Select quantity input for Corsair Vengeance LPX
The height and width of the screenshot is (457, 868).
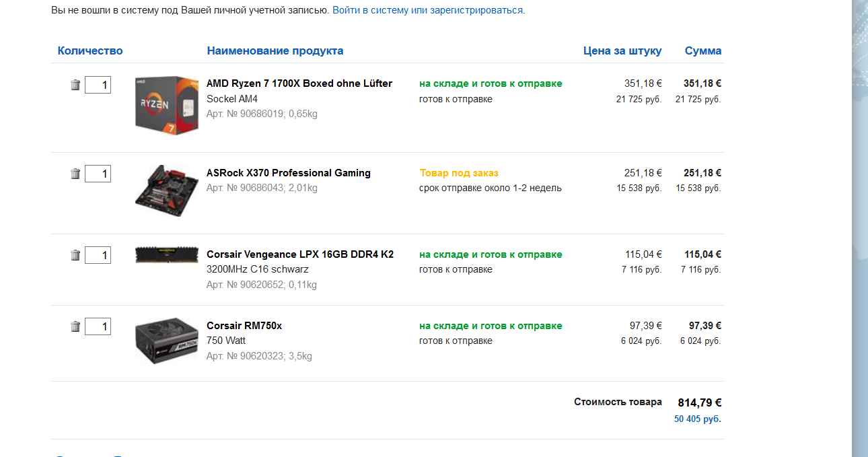click(x=98, y=255)
